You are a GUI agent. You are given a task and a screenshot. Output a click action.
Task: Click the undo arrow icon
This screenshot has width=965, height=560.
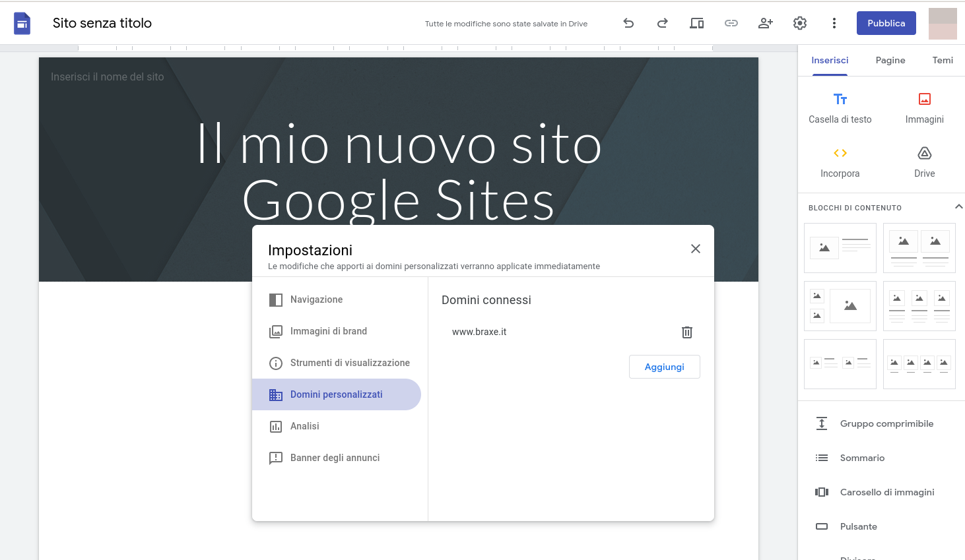[628, 23]
